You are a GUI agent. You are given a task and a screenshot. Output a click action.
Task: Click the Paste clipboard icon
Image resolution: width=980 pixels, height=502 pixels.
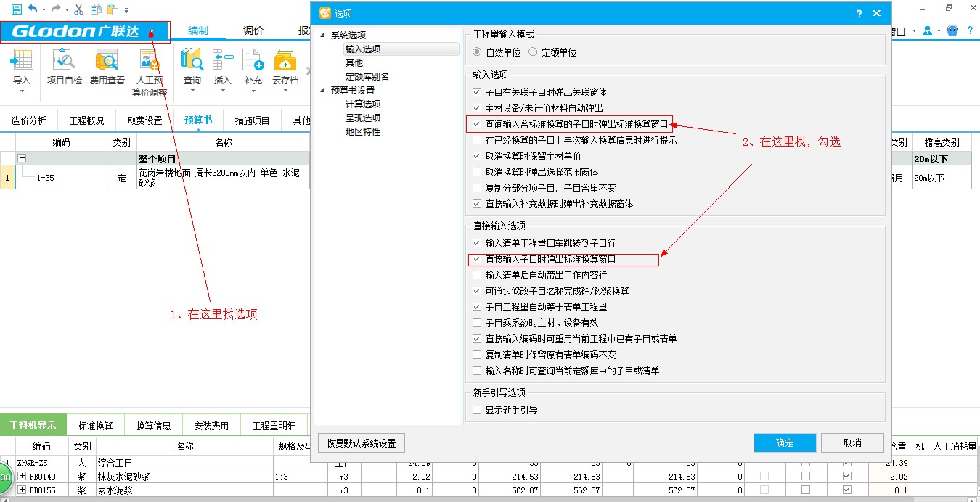113,9
